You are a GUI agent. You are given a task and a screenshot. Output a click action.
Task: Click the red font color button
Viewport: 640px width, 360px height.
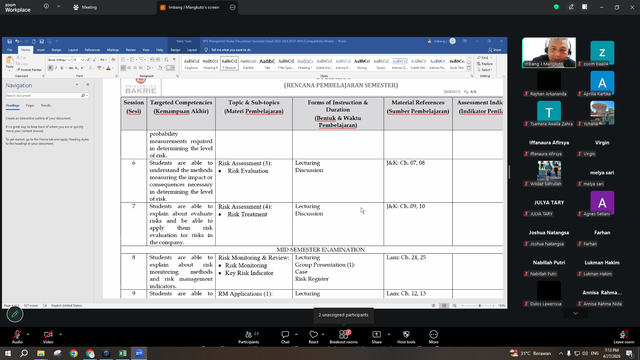(x=108, y=68)
